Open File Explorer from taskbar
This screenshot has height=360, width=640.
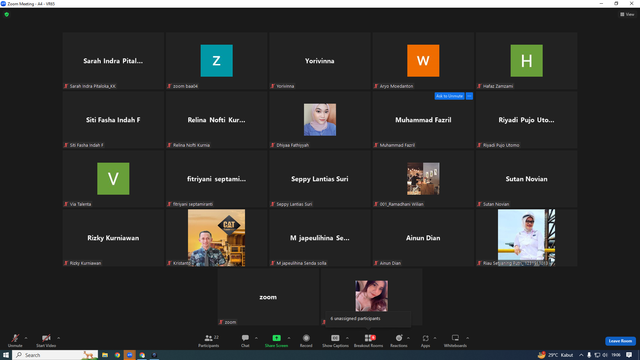click(105, 355)
